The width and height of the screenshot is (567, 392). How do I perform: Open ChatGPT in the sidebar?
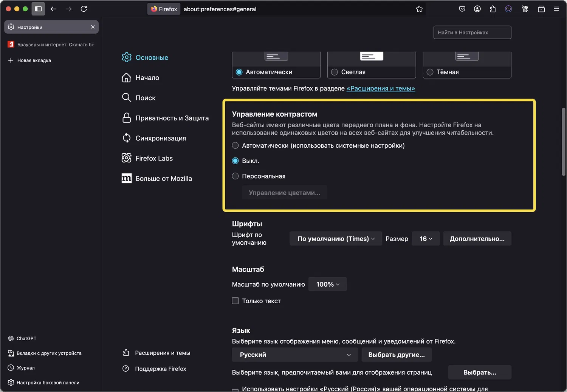pyautogui.click(x=26, y=338)
